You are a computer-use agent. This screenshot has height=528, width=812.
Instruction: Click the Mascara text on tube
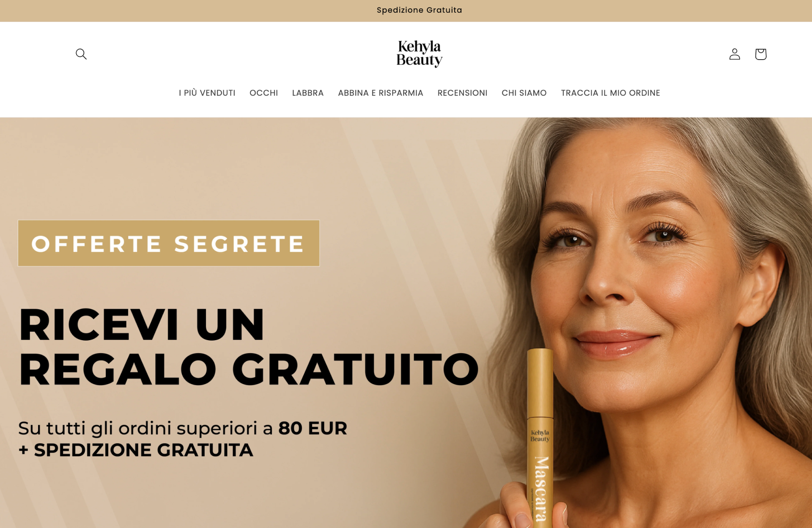[541, 489]
